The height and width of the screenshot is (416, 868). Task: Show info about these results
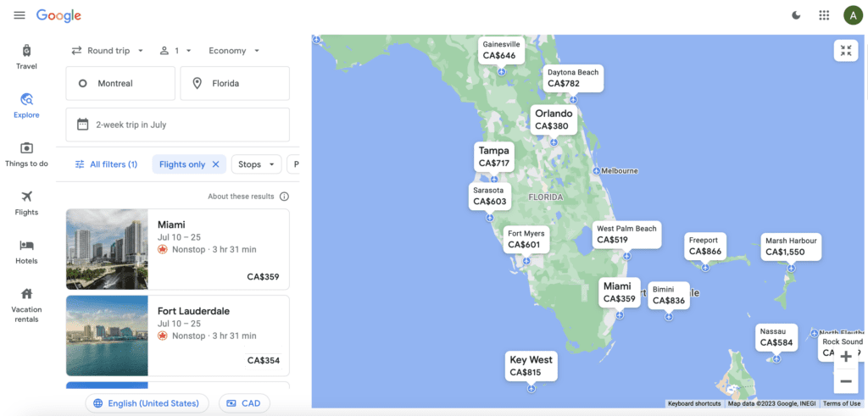click(x=284, y=197)
